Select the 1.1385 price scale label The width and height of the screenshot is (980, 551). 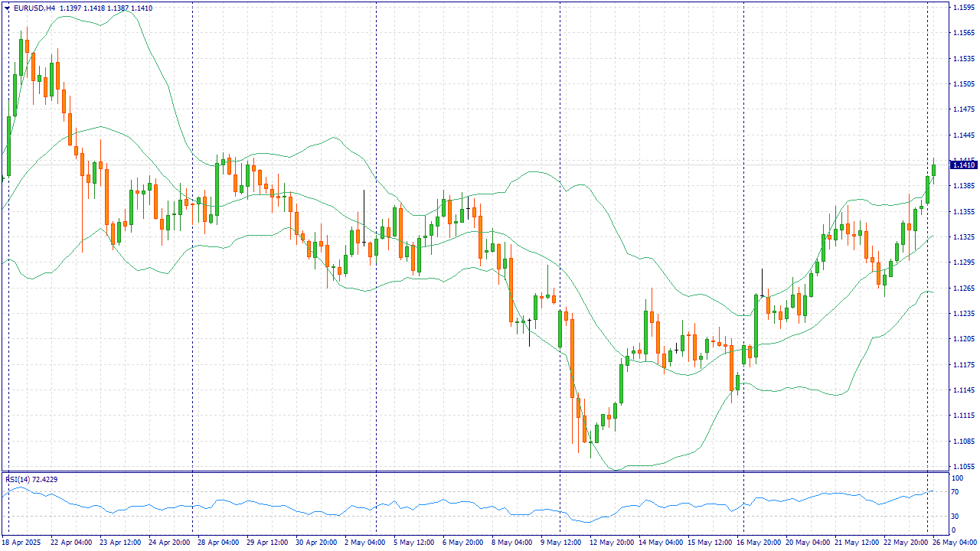(963, 186)
